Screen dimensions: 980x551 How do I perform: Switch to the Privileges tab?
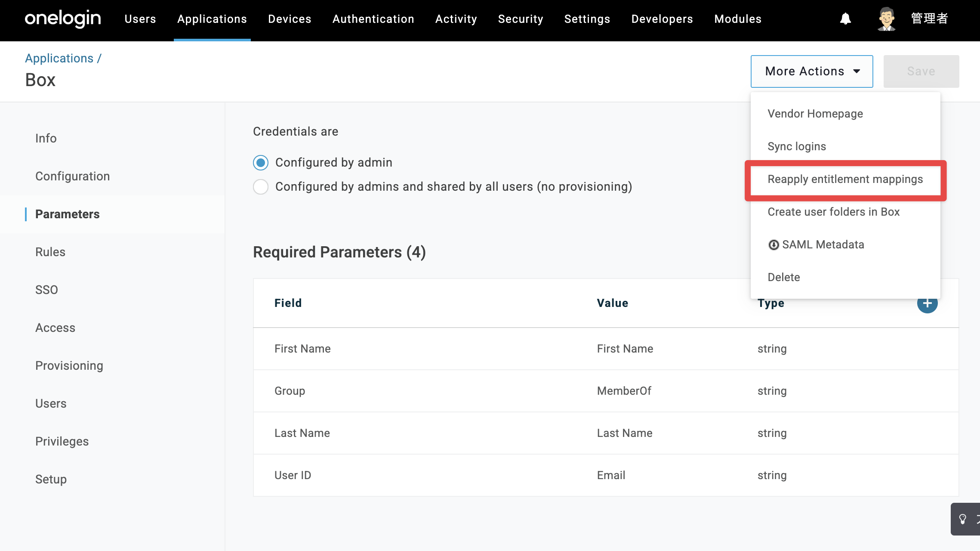pos(62,441)
